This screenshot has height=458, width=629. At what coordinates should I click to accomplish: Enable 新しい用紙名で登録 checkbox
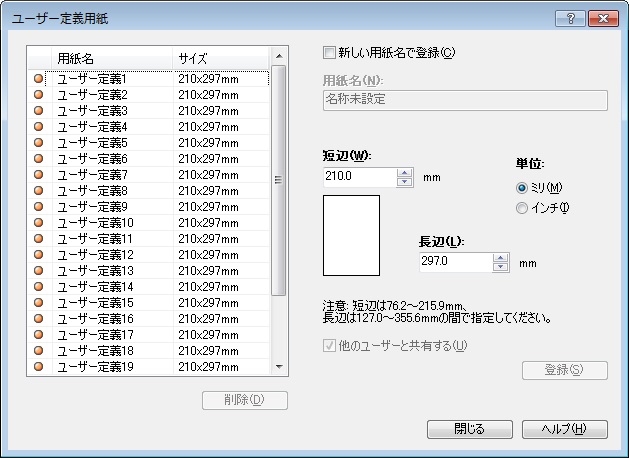coord(330,53)
